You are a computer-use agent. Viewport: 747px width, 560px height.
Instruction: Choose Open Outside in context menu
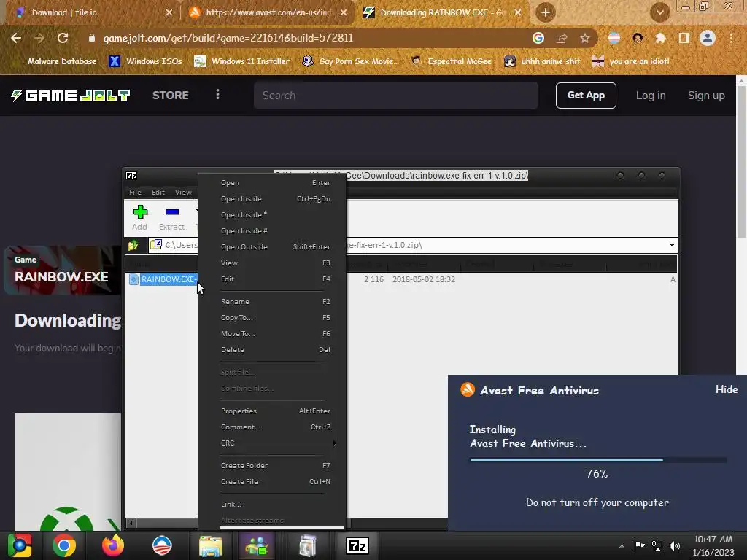[272, 246]
